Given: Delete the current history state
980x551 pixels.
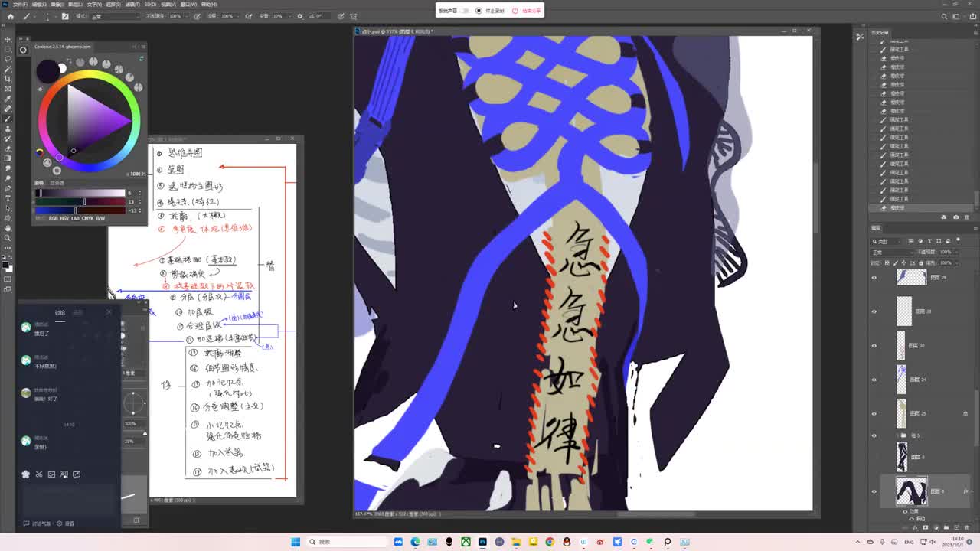Looking at the screenshot, I should 965,217.
